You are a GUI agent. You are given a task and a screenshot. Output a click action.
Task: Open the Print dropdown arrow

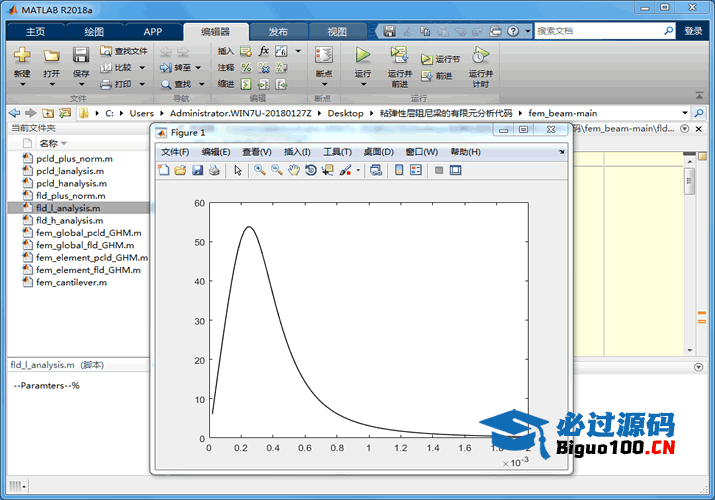(x=142, y=84)
